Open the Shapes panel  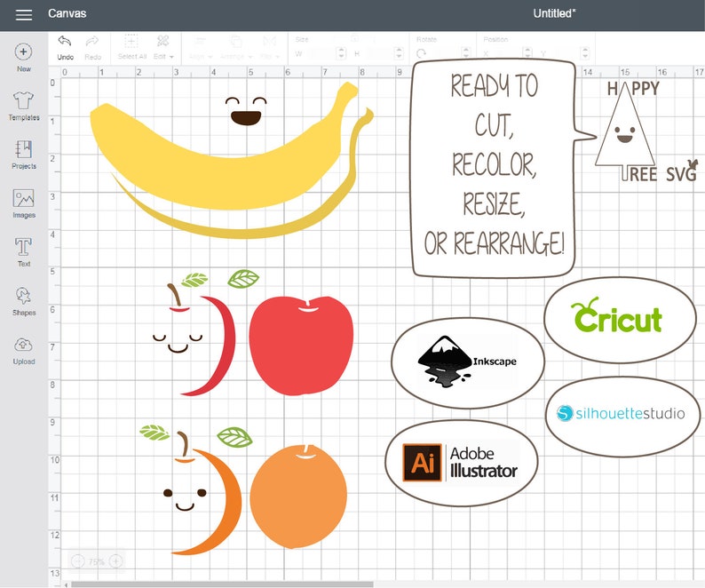point(24,301)
